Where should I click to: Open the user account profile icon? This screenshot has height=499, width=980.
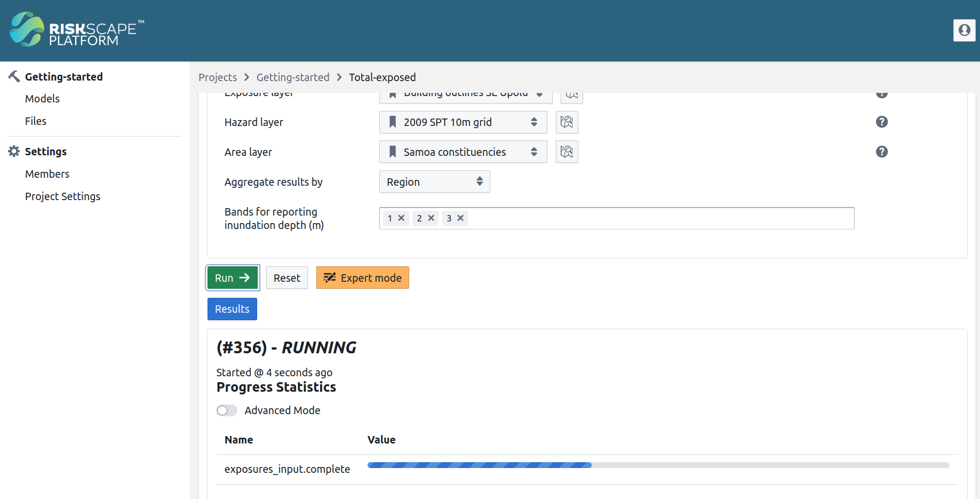(x=964, y=30)
